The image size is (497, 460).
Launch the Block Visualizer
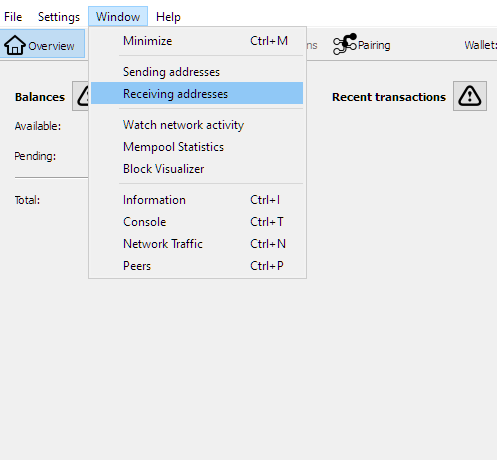pos(197,169)
